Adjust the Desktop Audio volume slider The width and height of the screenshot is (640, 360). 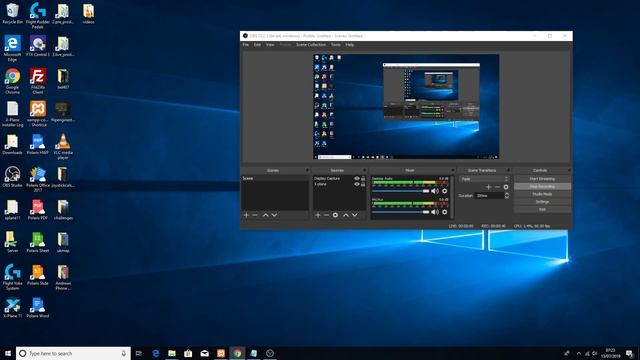[400, 191]
